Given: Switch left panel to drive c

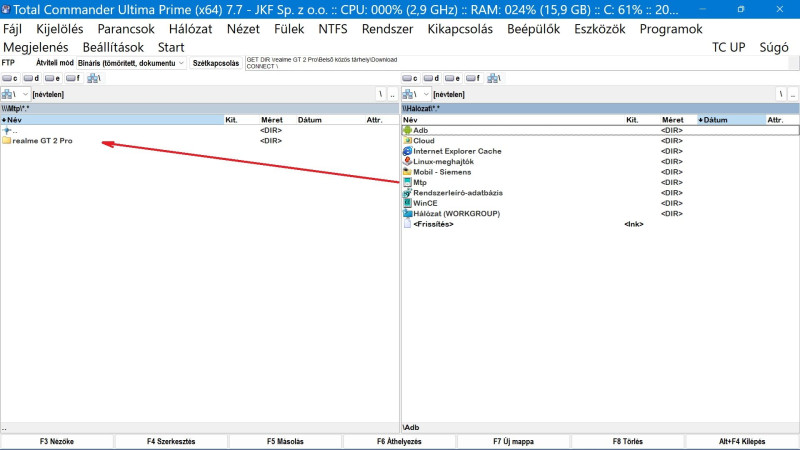Looking at the screenshot, I should (10, 78).
